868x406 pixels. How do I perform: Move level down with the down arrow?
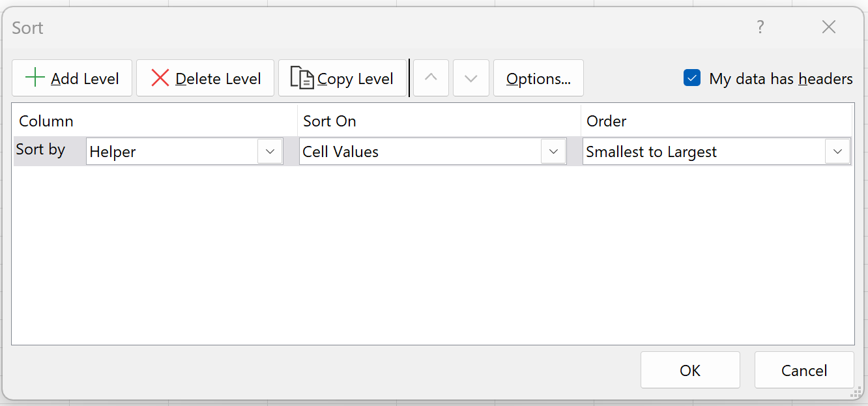point(471,78)
